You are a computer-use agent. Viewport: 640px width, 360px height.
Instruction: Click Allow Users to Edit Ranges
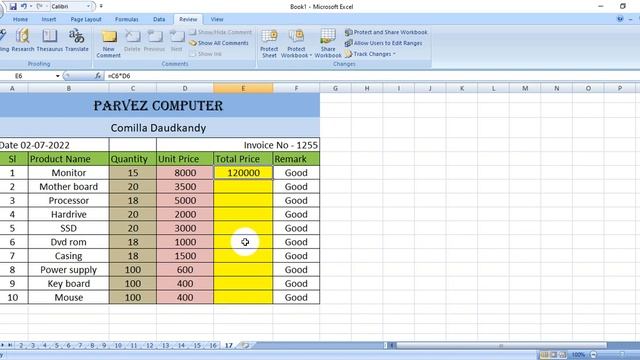click(x=384, y=43)
